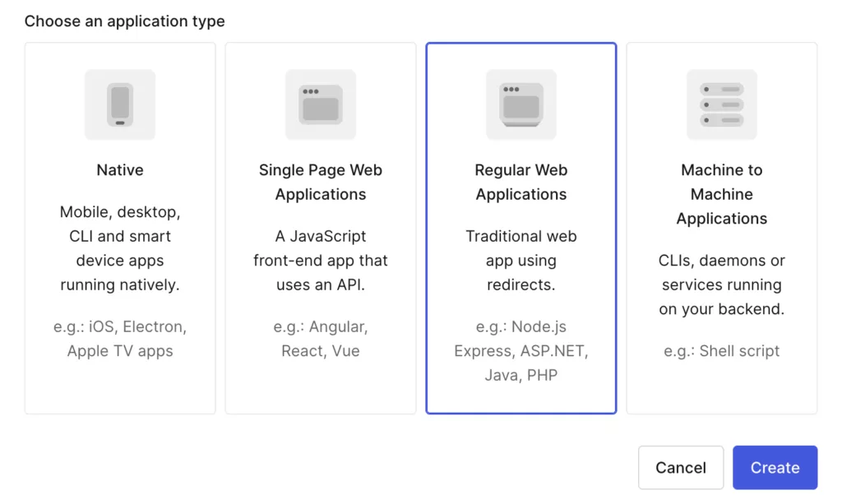Click 'e.g.: Angular, React, Vue' example text
Viewport: 842px width, 504px height.
tap(321, 339)
